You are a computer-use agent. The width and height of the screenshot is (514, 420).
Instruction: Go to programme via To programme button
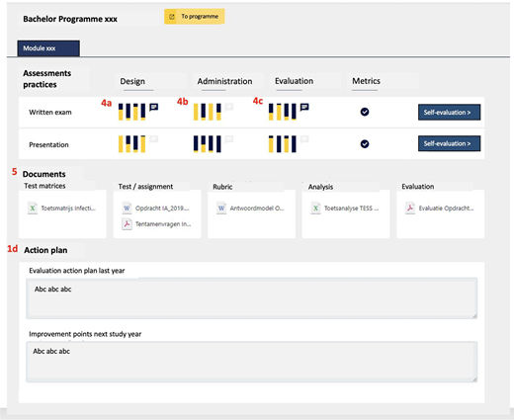coord(195,17)
